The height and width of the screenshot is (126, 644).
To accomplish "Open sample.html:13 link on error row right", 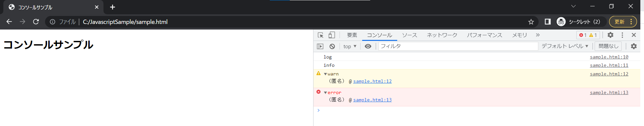I will (x=609, y=92).
